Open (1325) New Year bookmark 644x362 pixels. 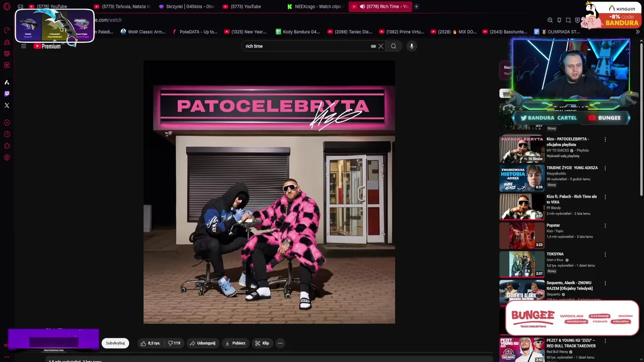[x=245, y=32]
